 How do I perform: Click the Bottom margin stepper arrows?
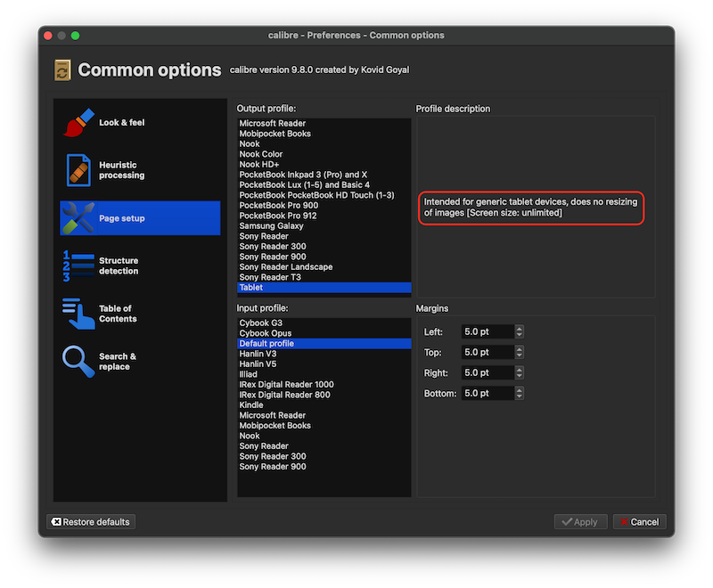click(520, 393)
